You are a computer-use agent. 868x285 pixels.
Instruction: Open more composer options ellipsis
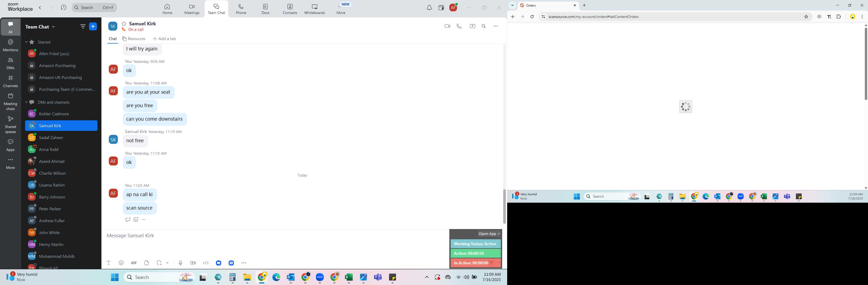(x=244, y=263)
